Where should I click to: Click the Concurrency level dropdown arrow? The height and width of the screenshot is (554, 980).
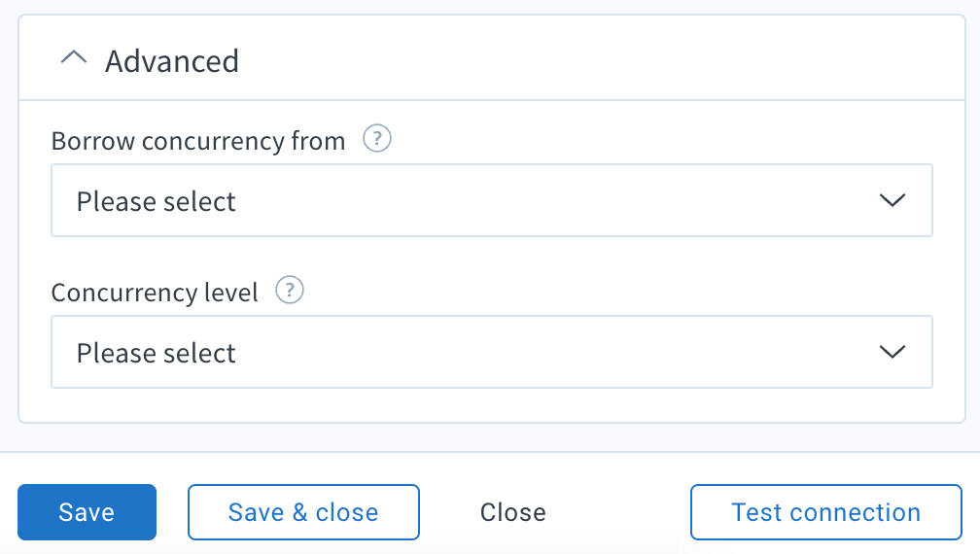(892, 352)
